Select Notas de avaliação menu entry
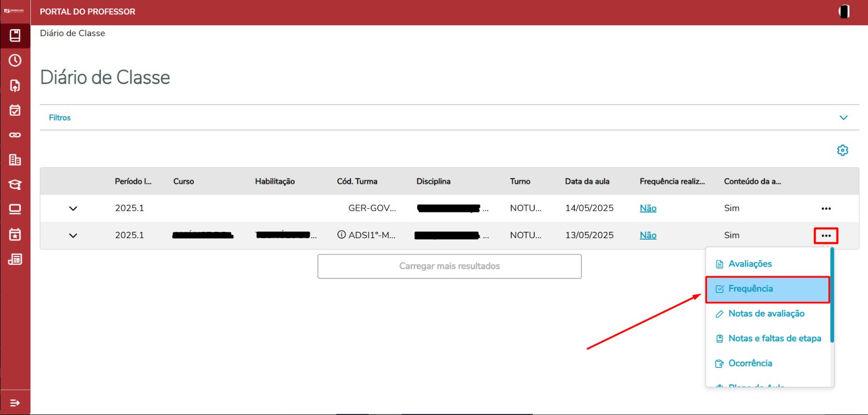 (766, 313)
